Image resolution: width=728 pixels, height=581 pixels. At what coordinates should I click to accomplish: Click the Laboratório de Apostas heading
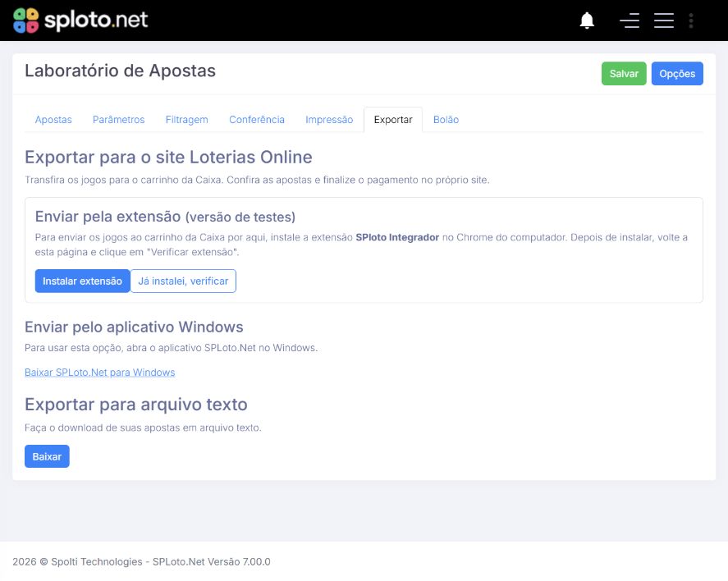coord(121,71)
